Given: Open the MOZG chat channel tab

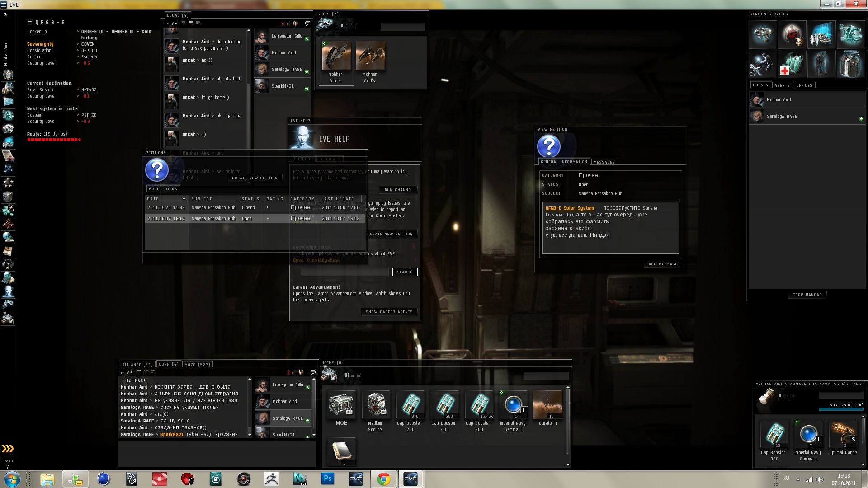Looking at the screenshot, I should (x=197, y=365).
